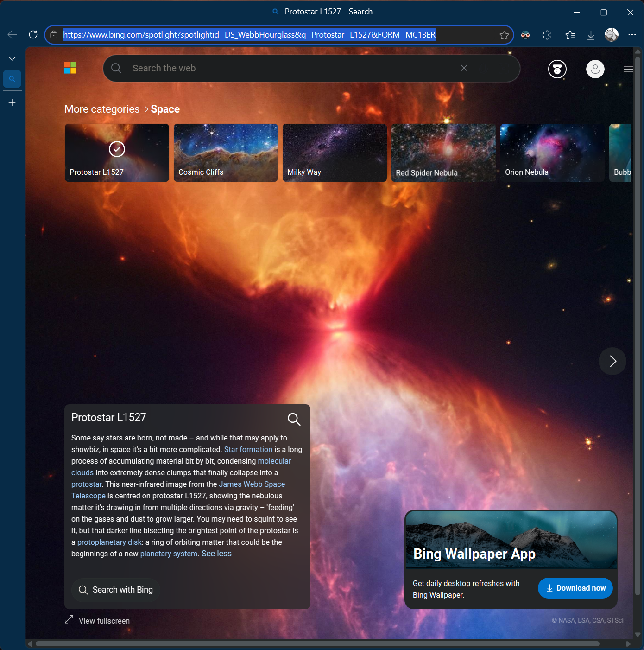The image size is (644, 650).
Task: Go back with the browser back arrow
Action: pos(13,35)
